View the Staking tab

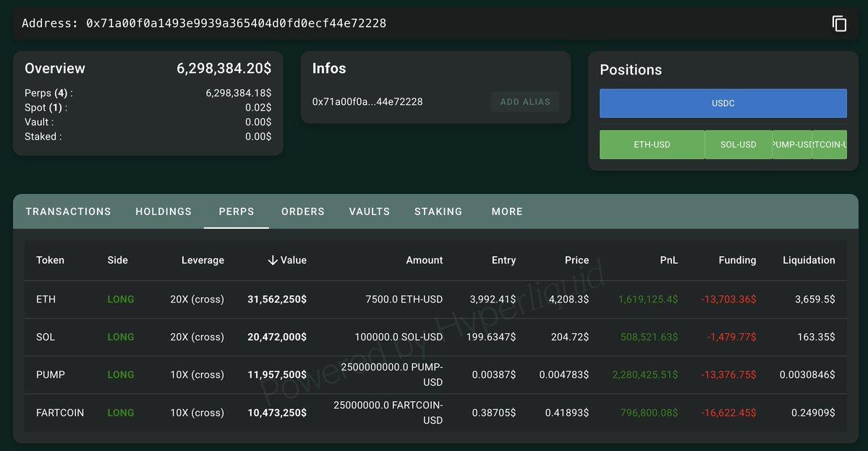coord(438,211)
